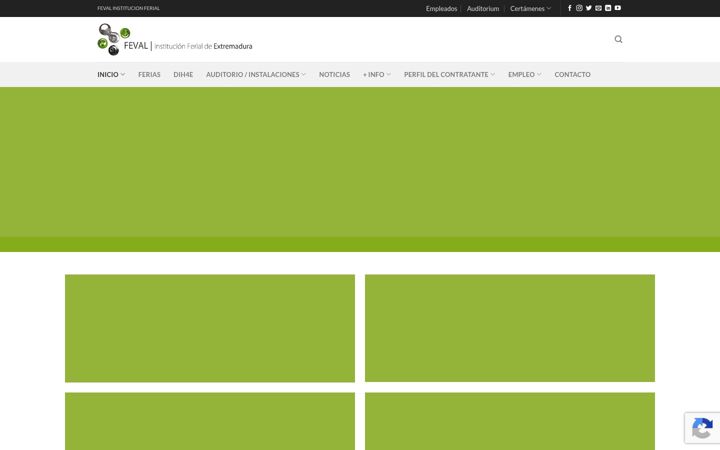Open the YouTube social icon
The width and height of the screenshot is (720, 450).
click(618, 8)
